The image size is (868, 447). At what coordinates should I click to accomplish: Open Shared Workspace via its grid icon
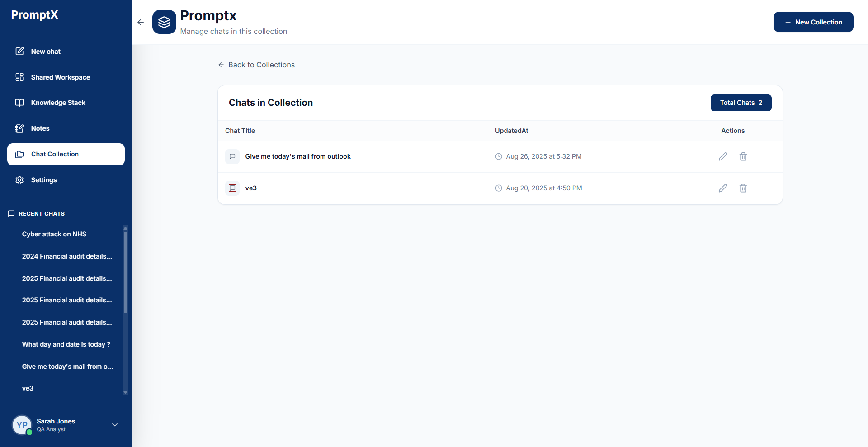19,77
